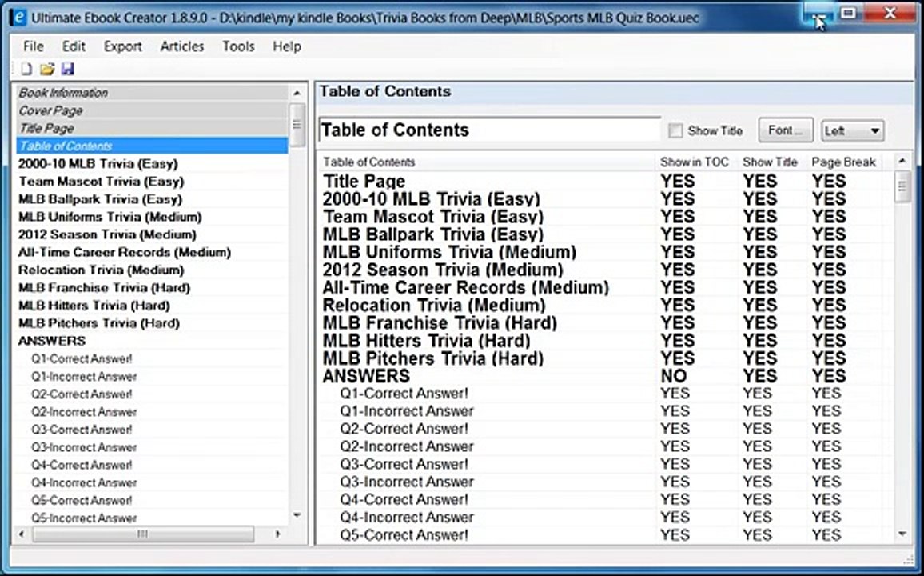Toggle Show in TOC for Title Page row
924x576 pixels.
click(678, 181)
